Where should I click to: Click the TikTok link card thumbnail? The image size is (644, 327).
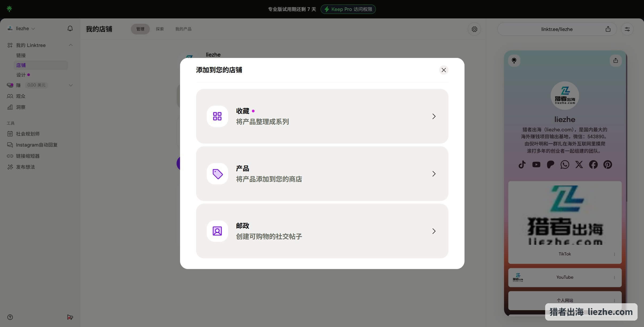(565, 215)
